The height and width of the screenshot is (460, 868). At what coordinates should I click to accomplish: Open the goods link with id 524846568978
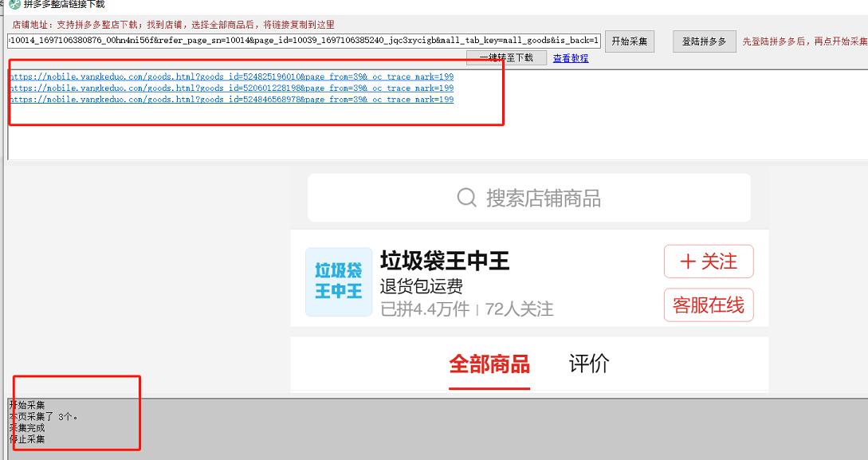click(231, 100)
